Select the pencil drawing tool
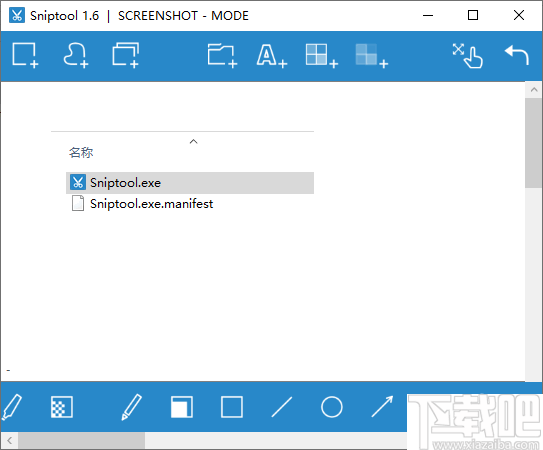This screenshot has width=543, height=450. (132, 407)
